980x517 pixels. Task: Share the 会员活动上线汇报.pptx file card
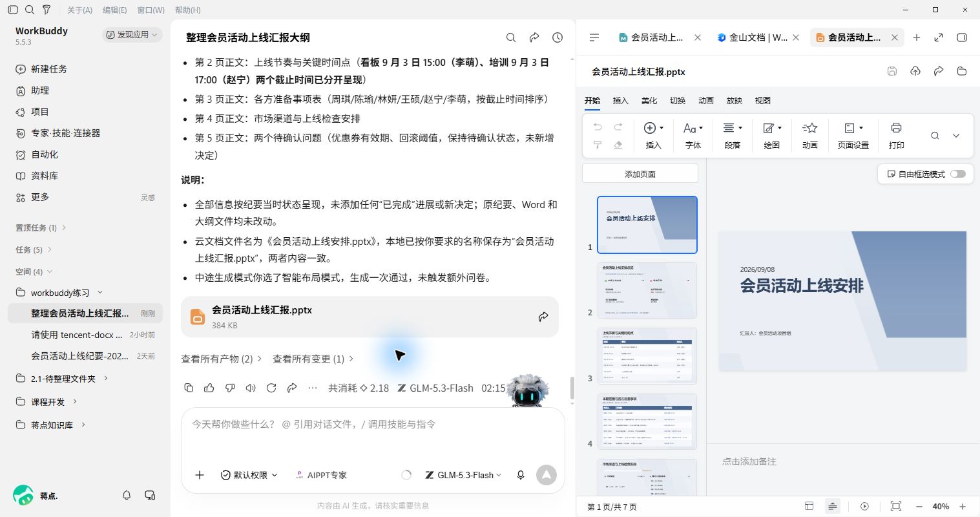click(543, 317)
